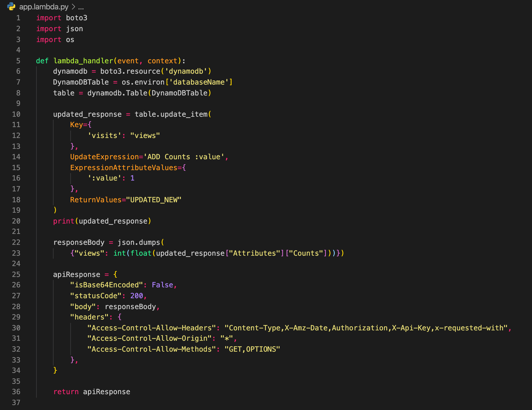This screenshot has width=532, height=410.
Task: Click line number 5 in the gutter
Action: click(x=18, y=61)
